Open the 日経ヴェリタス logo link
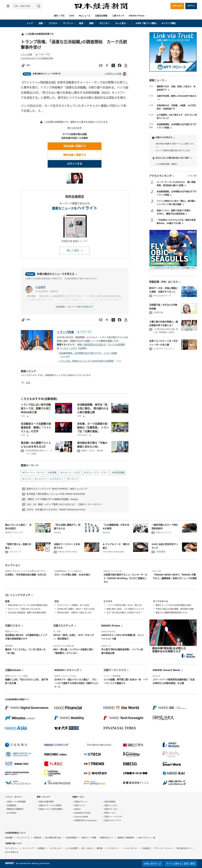202x868 pixels. [x=163, y=718]
